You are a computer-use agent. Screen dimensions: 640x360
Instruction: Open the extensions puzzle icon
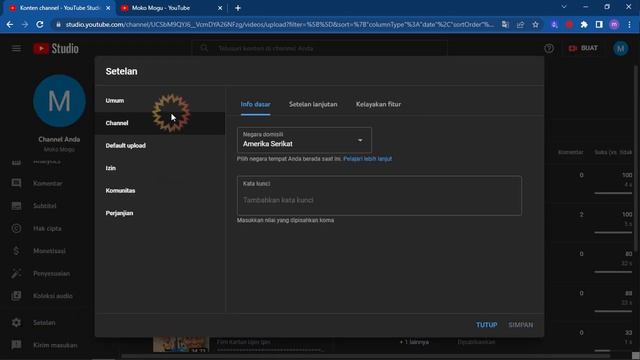(x=584, y=24)
